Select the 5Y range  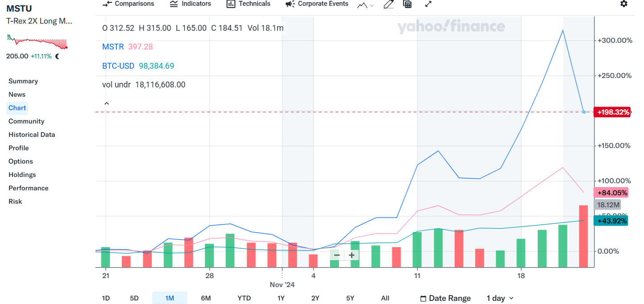pos(350,298)
